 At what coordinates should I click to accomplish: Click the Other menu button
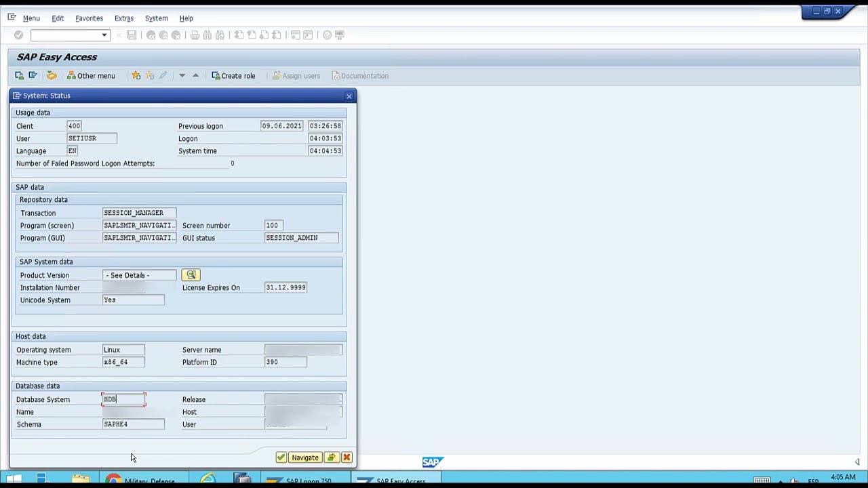(x=91, y=75)
